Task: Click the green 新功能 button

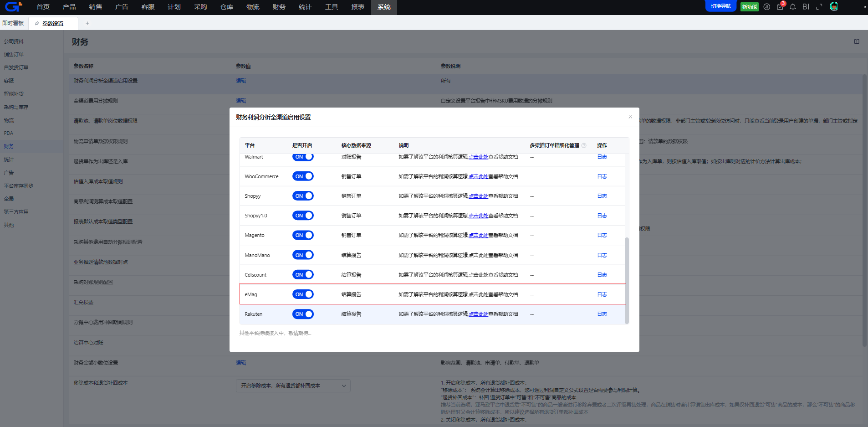Action: pyautogui.click(x=750, y=7)
